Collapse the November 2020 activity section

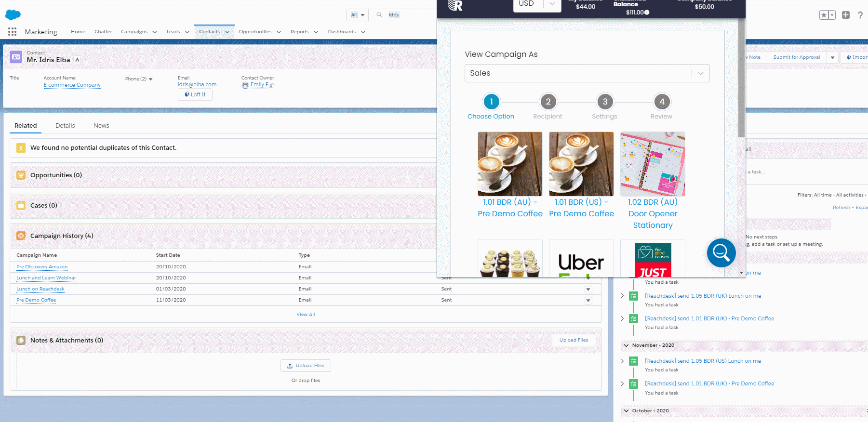click(626, 345)
